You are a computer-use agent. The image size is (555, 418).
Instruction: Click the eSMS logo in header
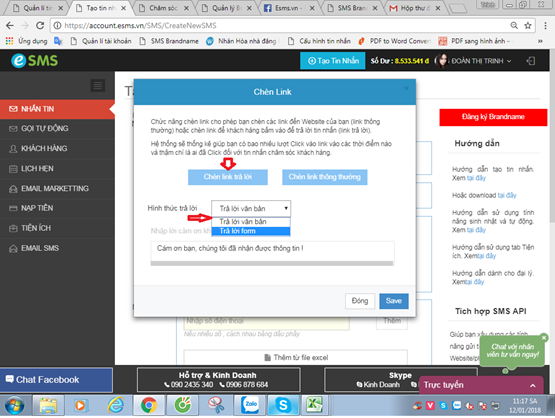(x=34, y=61)
